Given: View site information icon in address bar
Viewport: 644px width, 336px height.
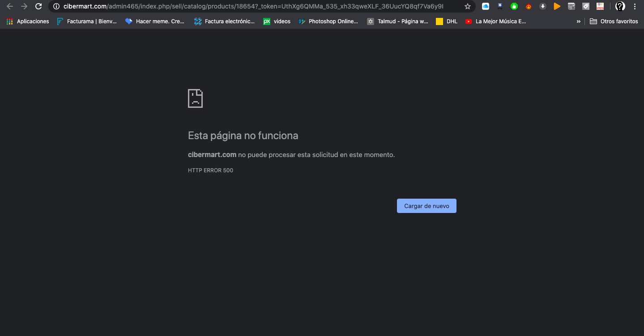Looking at the screenshot, I should 56,6.
